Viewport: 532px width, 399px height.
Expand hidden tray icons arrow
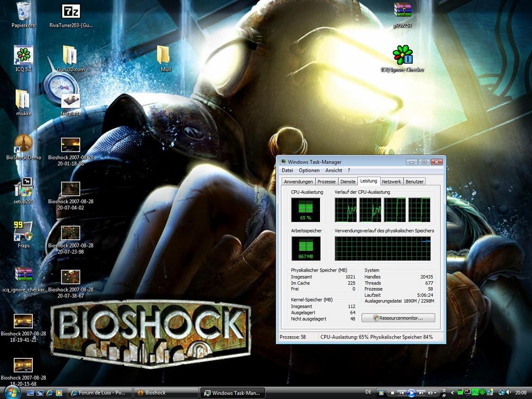pyautogui.click(x=452, y=393)
